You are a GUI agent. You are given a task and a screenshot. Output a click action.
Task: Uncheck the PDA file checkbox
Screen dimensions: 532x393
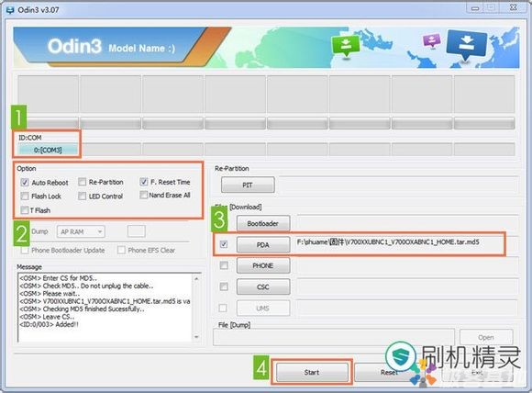224,244
